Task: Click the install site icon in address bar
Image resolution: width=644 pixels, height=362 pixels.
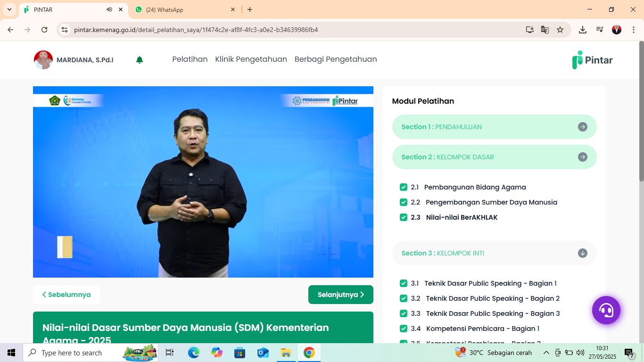Action: click(530, 29)
